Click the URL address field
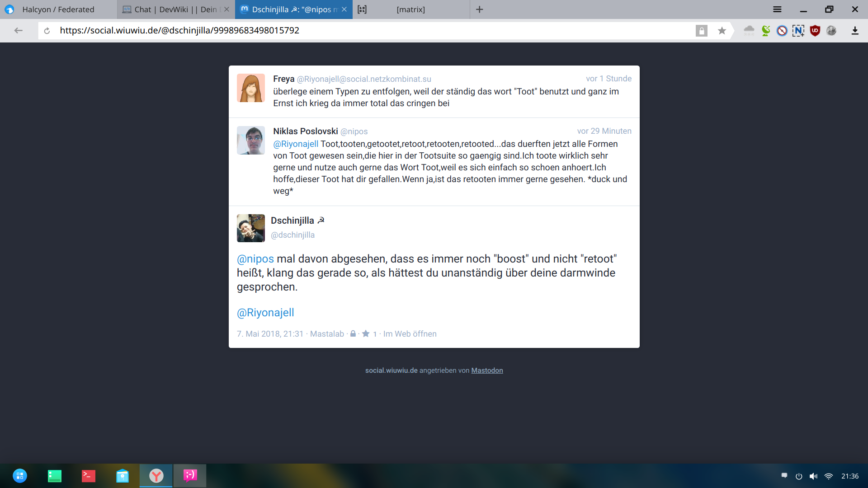The image size is (868, 488). tap(362, 31)
